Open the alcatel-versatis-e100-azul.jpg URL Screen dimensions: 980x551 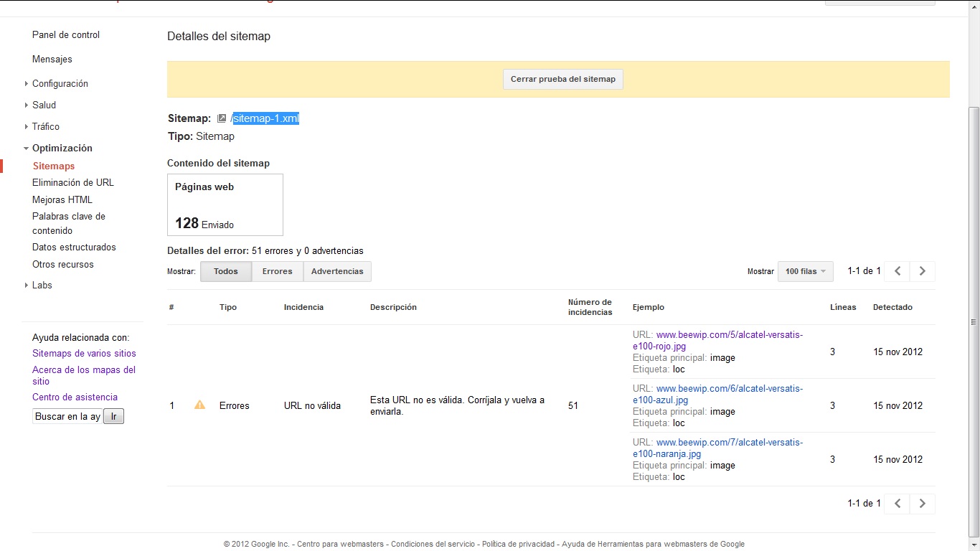[717, 394]
